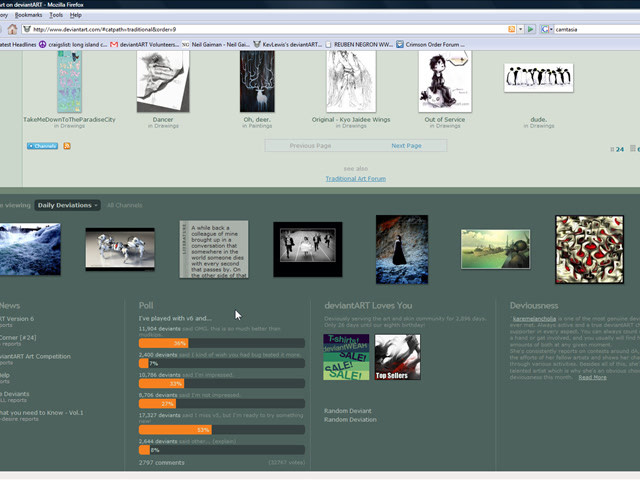
Task: Click the 27% poll result bar
Action: click(222, 404)
